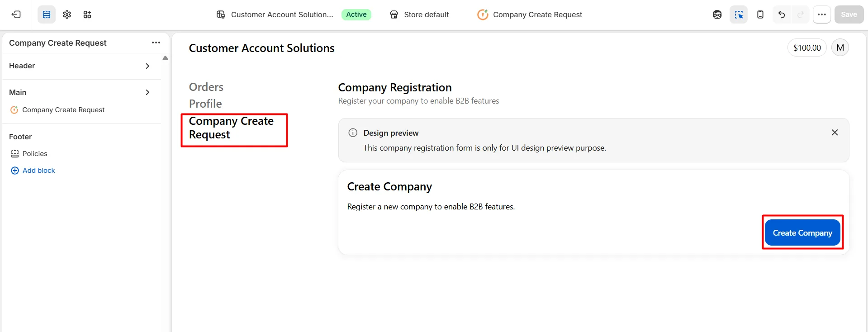
Task: Open the M account avatar menu
Action: pos(840,47)
